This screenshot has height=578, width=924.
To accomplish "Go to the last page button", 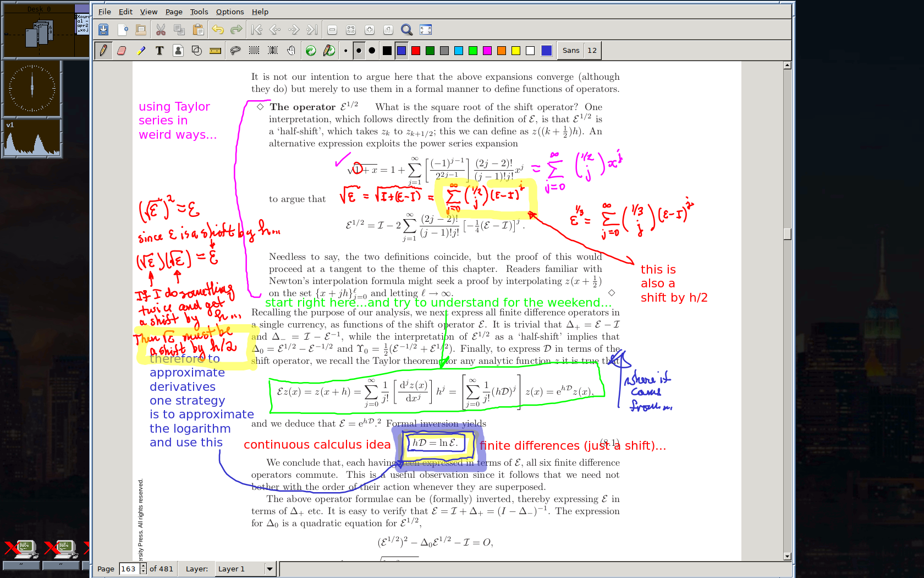I will pyautogui.click(x=312, y=30).
